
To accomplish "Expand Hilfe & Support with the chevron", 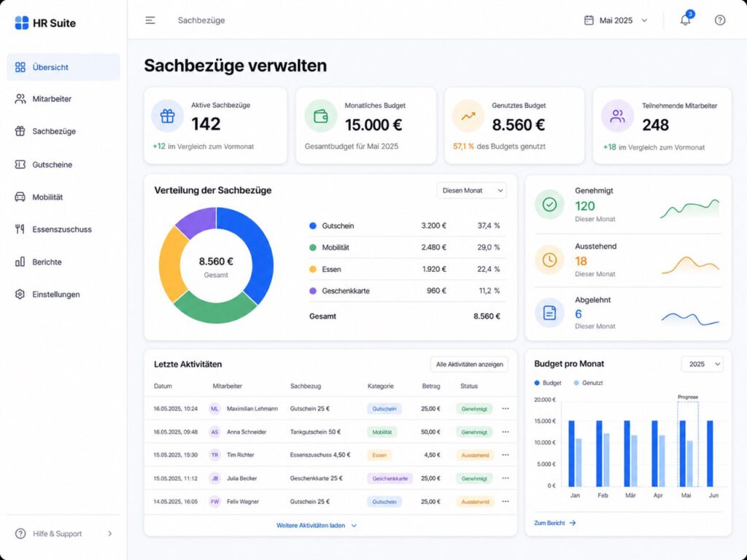I will click(110, 533).
